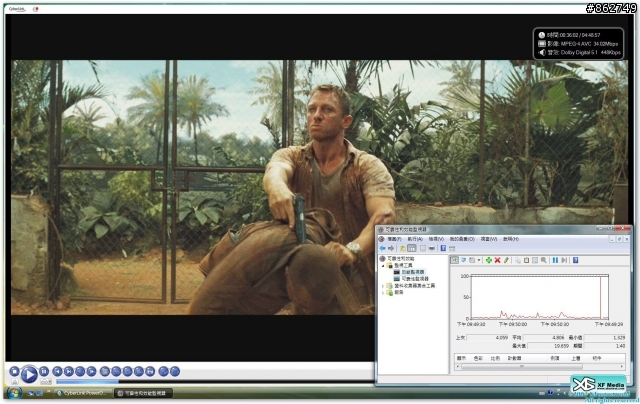Open the console toolbar blue Help icon
Image resolution: width=640 pixels, height=404 pixels.
tap(443, 249)
